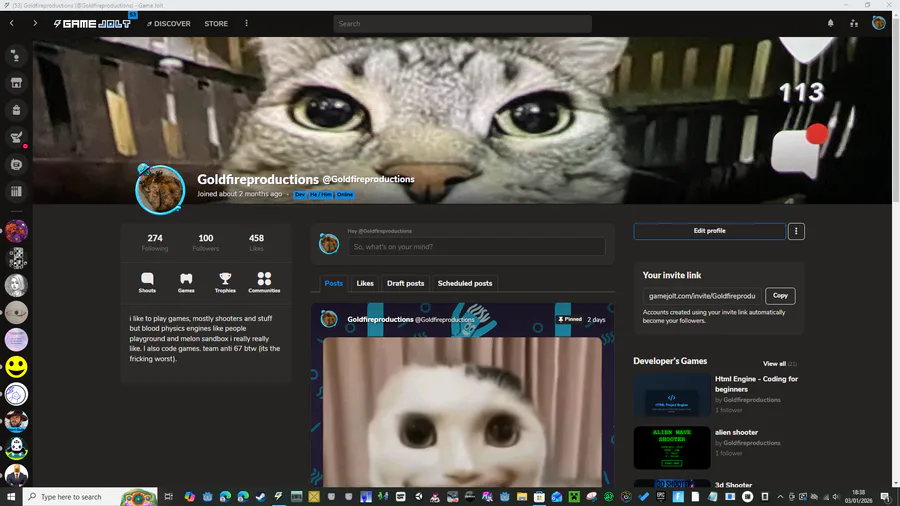Screen dimensions: 900x506
Task: Click the Dev badge on profile
Action: [300, 194]
